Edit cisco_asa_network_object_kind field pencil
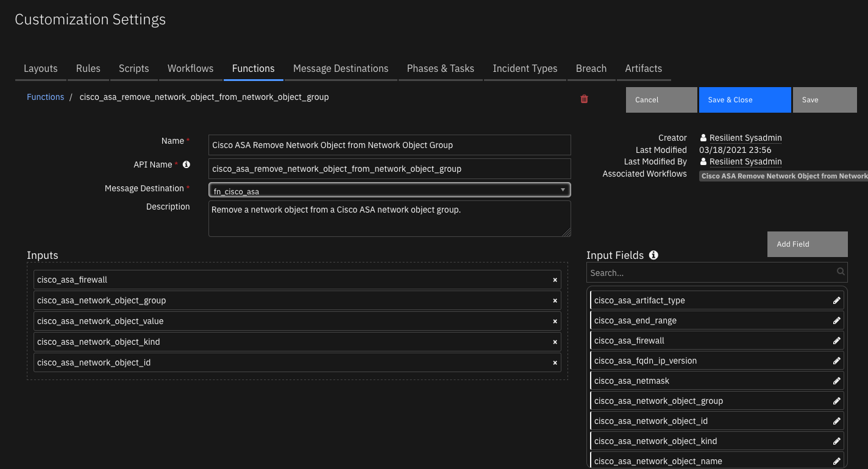Image resolution: width=868 pixels, height=469 pixels. pyautogui.click(x=836, y=441)
